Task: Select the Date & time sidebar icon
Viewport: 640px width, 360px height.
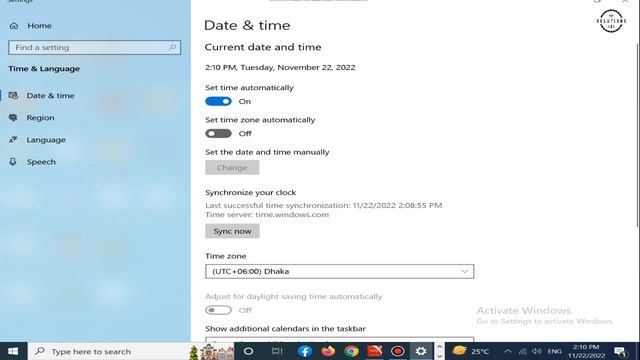Action: tap(13, 96)
